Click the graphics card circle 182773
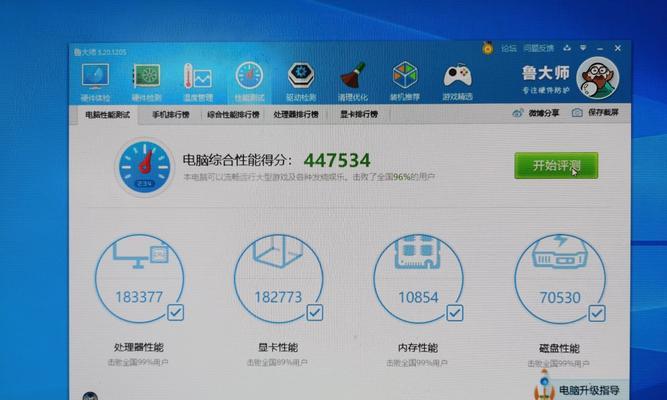667x400 pixels. tap(278, 279)
